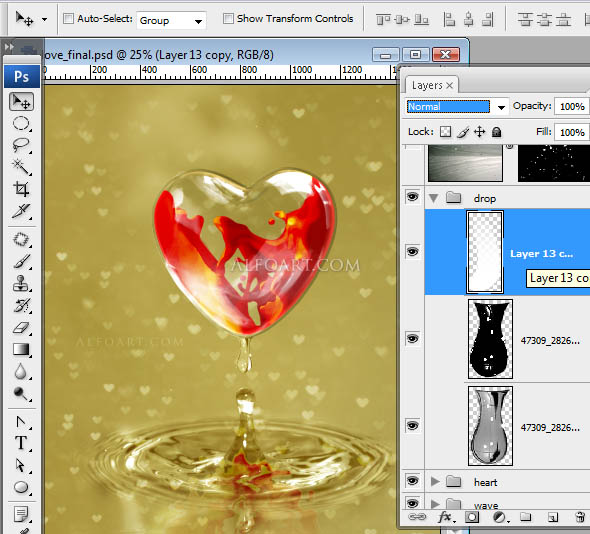Viewport: 590px width, 534px height.
Task: Check Show Transform Controls
Action: pos(228,18)
